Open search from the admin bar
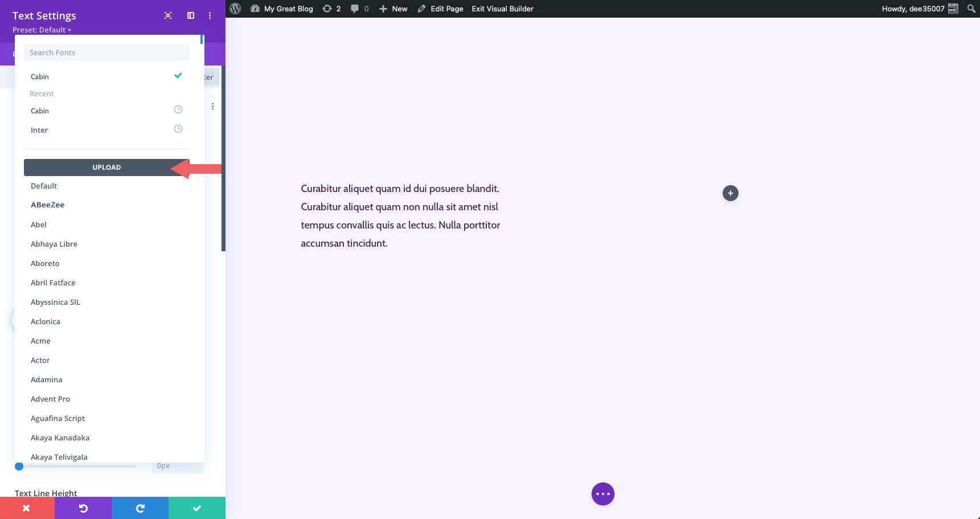The image size is (980, 519). (x=971, y=9)
